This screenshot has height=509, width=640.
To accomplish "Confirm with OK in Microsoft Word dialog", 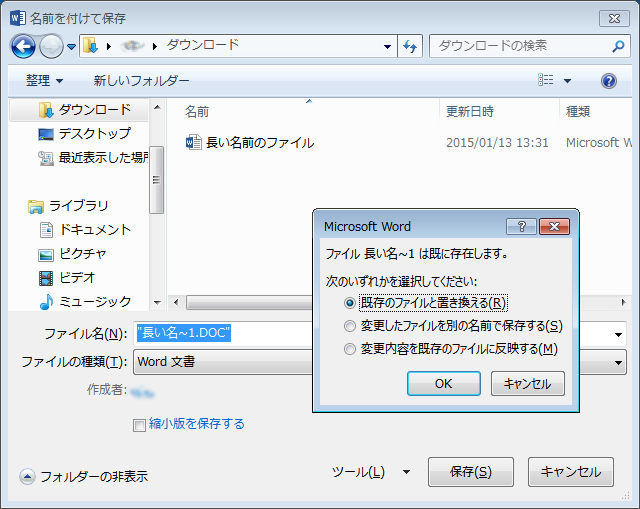I will pyautogui.click(x=444, y=384).
